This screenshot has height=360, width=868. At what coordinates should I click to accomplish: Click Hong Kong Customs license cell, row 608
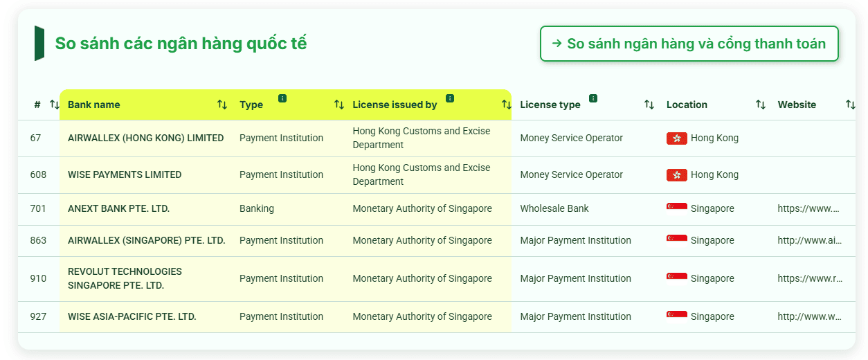point(422,174)
